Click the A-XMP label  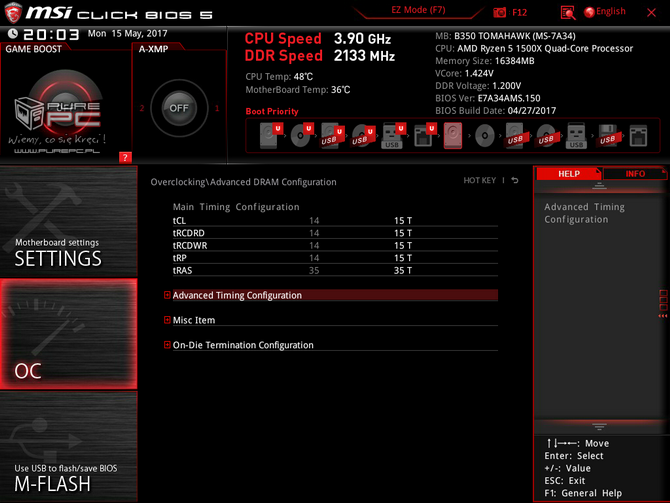[153, 49]
